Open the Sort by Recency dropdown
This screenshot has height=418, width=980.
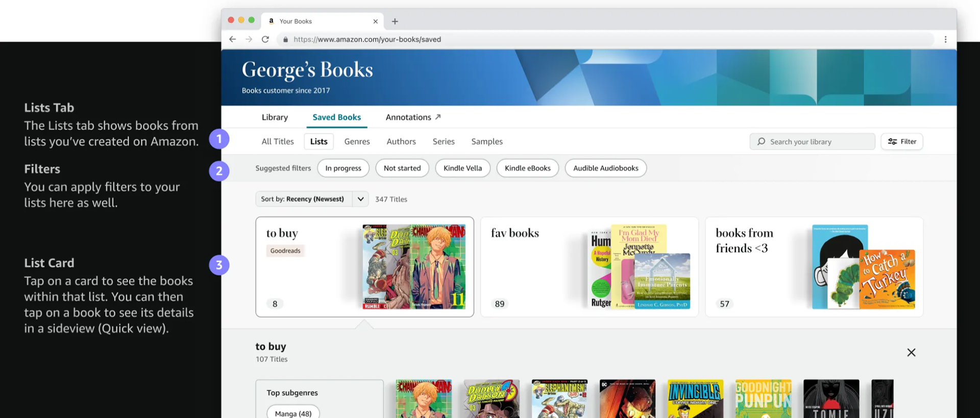pyautogui.click(x=312, y=199)
